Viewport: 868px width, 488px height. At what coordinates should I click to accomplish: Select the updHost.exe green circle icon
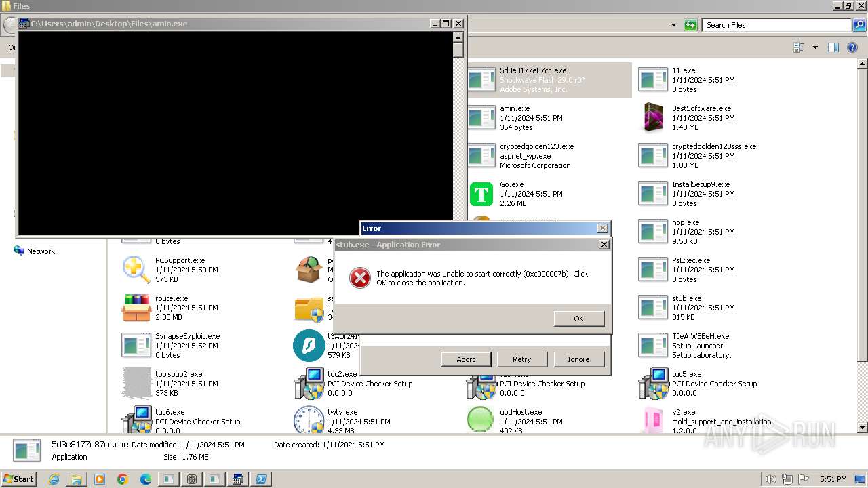pos(481,420)
